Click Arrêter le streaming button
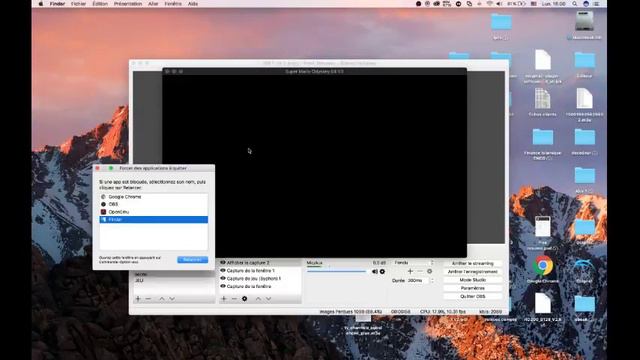 point(473,263)
